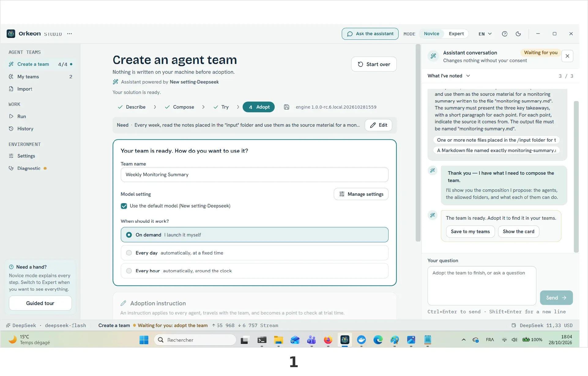Image resolution: width=588 pixels, height=376 pixels.
Task: Open the EN language dropdown
Action: tap(485, 34)
